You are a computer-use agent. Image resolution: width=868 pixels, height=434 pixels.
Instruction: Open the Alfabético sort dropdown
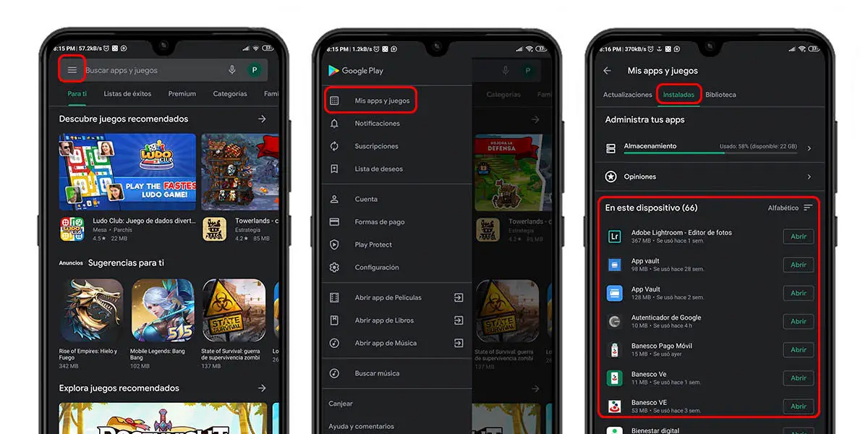pos(790,208)
